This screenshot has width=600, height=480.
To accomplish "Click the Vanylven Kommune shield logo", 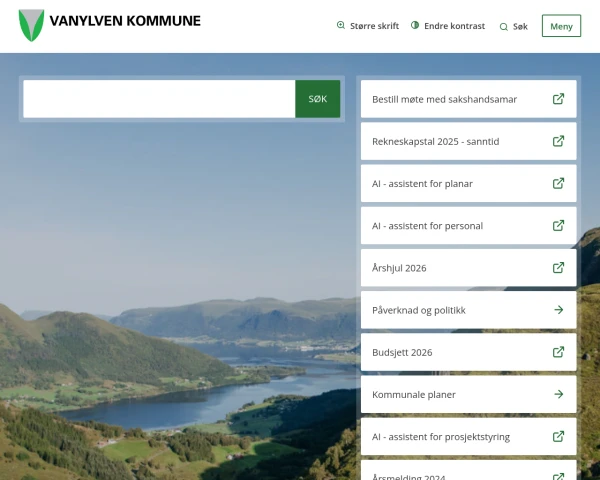I will [x=31, y=25].
